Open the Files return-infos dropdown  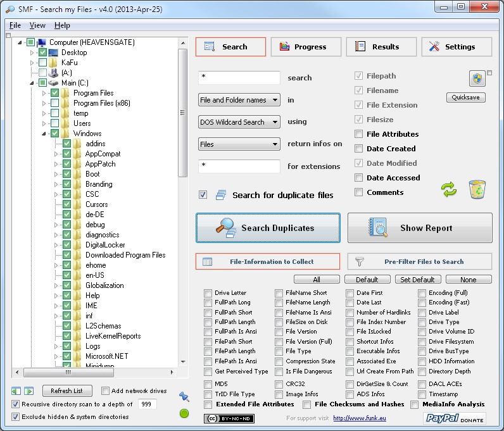pyautogui.click(x=239, y=144)
